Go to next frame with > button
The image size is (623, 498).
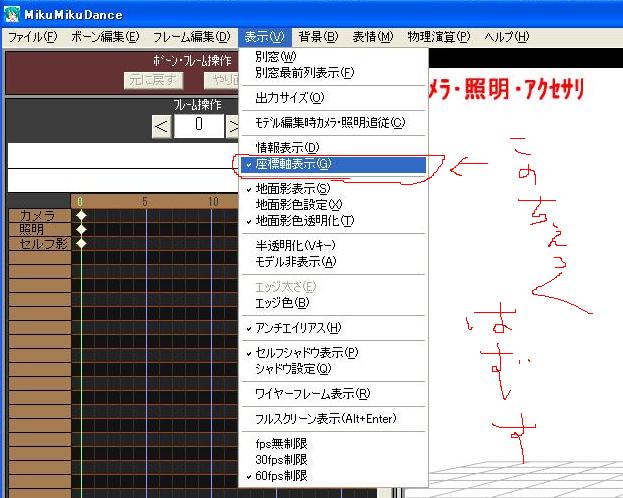(x=232, y=127)
